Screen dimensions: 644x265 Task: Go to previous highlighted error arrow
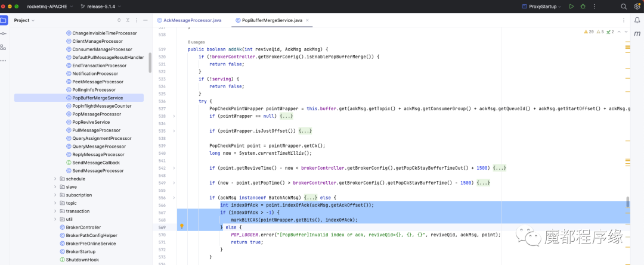tap(620, 32)
